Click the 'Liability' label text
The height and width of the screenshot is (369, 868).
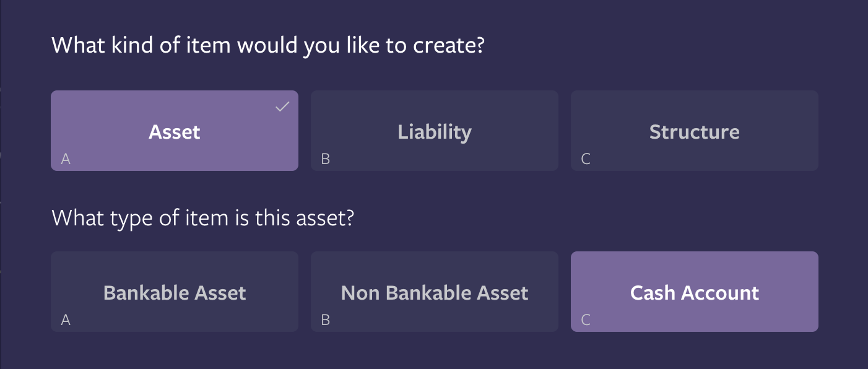click(435, 132)
